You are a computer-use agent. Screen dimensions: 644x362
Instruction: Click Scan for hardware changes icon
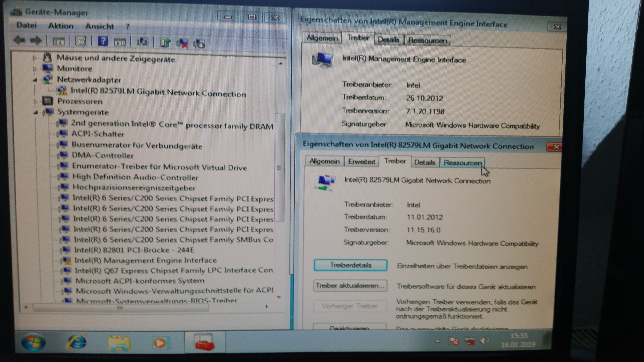tap(142, 42)
